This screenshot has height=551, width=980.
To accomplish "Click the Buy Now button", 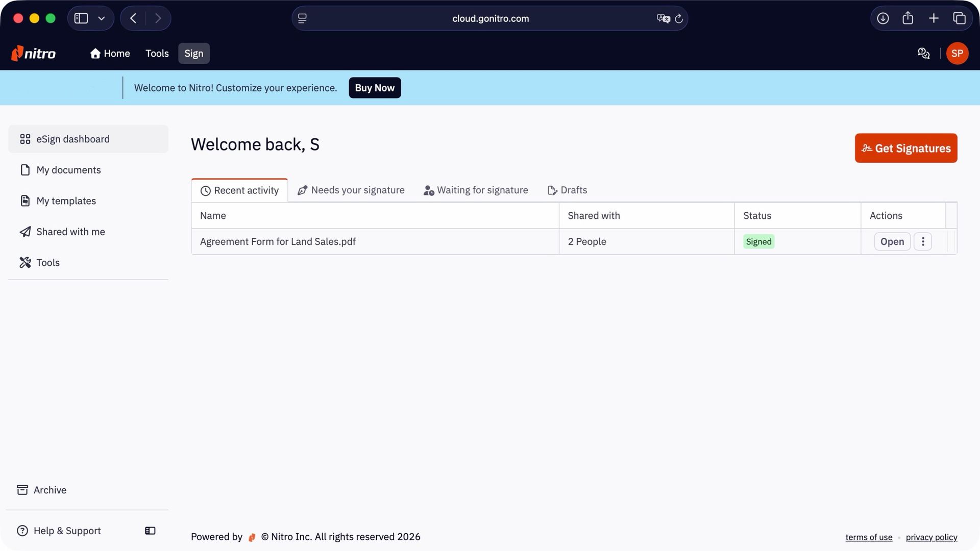I will click(x=375, y=88).
